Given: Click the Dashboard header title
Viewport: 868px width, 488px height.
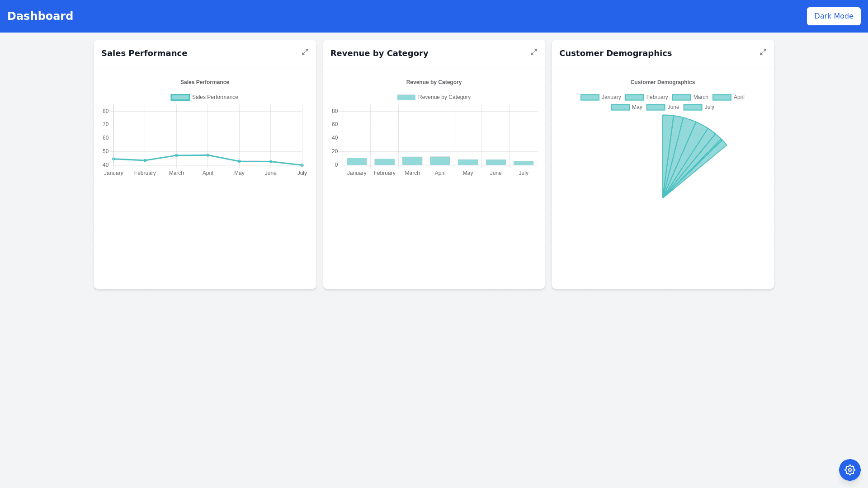Looking at the screenshot, I should click(x=40, y=16).
